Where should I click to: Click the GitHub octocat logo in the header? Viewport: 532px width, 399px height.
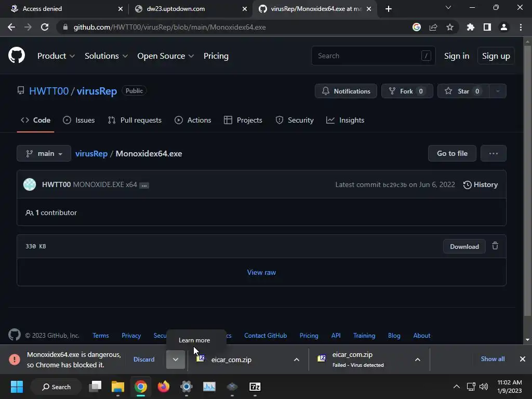coord(17,55)
